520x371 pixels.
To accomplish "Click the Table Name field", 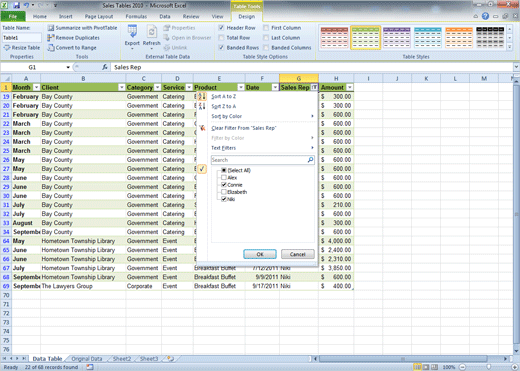I will (x=22, y=38).
